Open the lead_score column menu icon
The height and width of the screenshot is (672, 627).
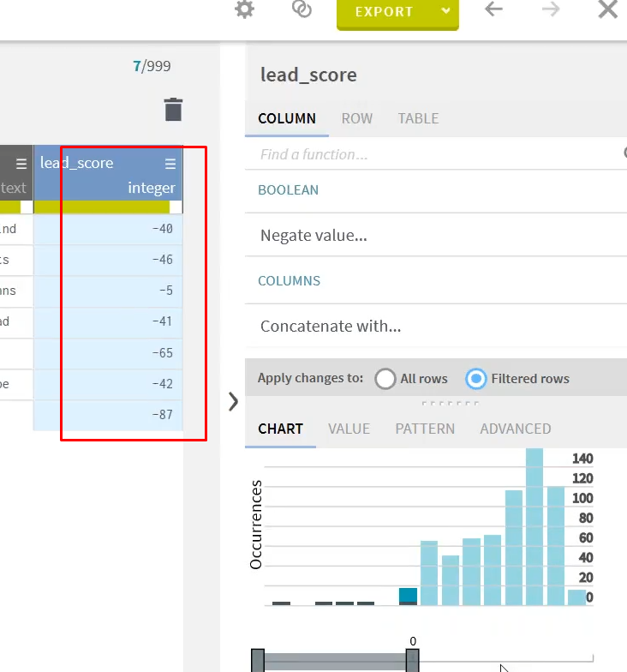tap(170, 164)
